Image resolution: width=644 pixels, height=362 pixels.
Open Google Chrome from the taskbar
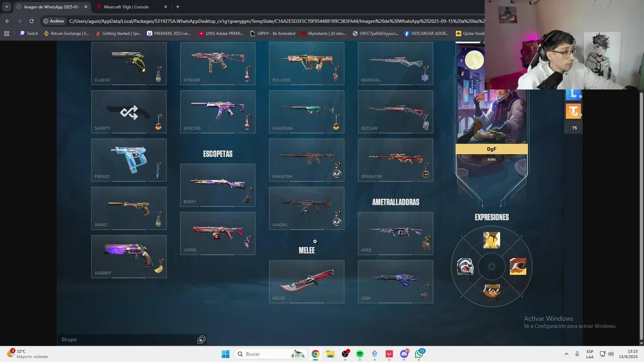315,354
